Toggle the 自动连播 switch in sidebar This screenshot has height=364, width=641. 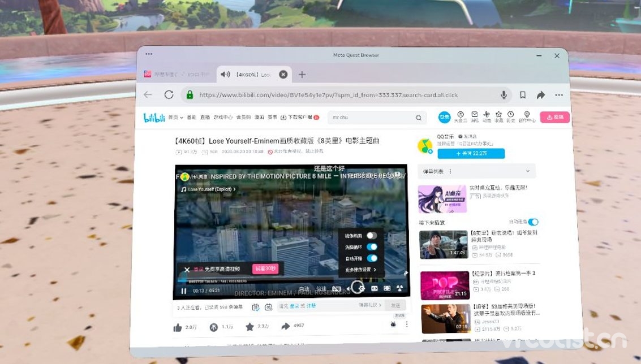click(533, 222)
